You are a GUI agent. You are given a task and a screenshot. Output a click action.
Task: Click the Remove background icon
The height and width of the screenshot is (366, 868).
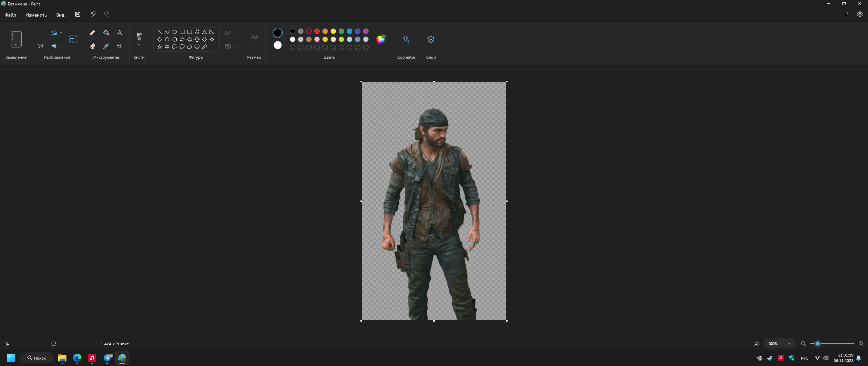[41, 46]
